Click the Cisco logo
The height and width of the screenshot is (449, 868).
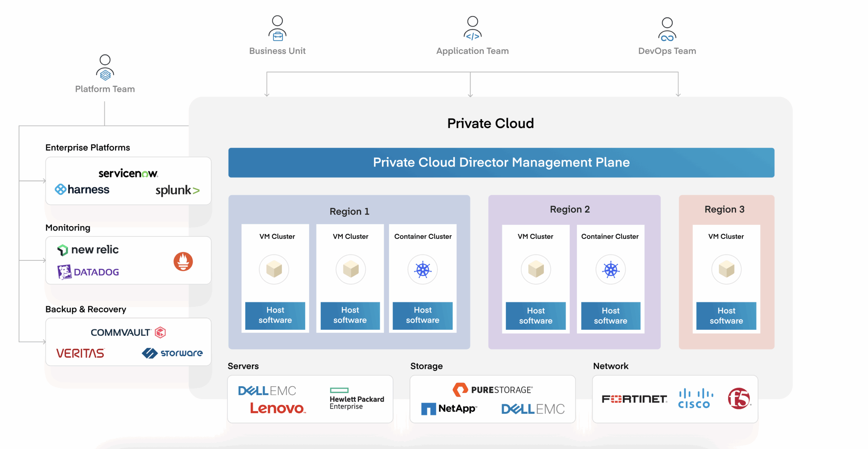point(695,398)
